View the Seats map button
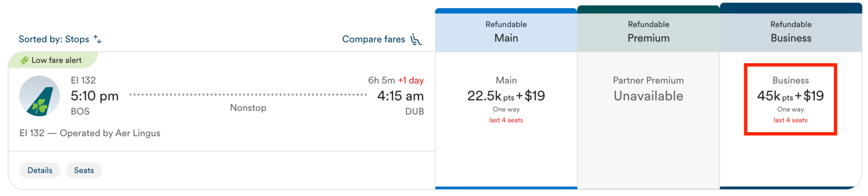This screenshot has height=196, width=868. click(84, 170)
